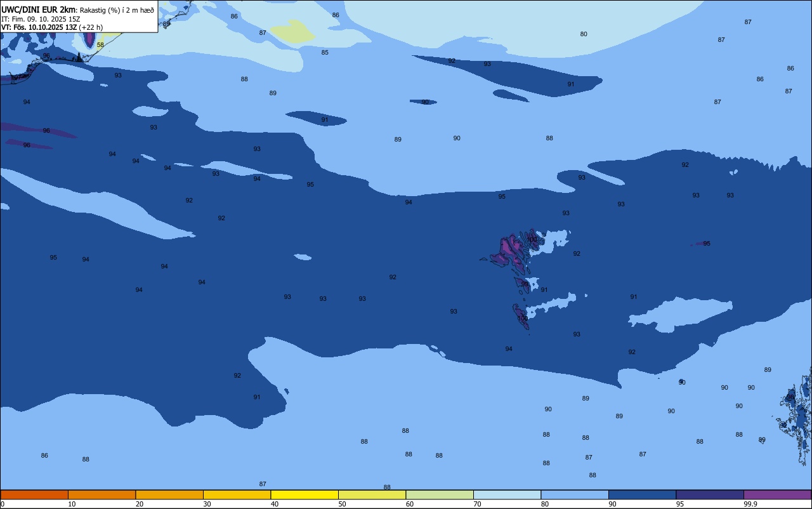Click the yellow-green 50–60 legend swatch
Screen dimensions: 812x509
372,494
